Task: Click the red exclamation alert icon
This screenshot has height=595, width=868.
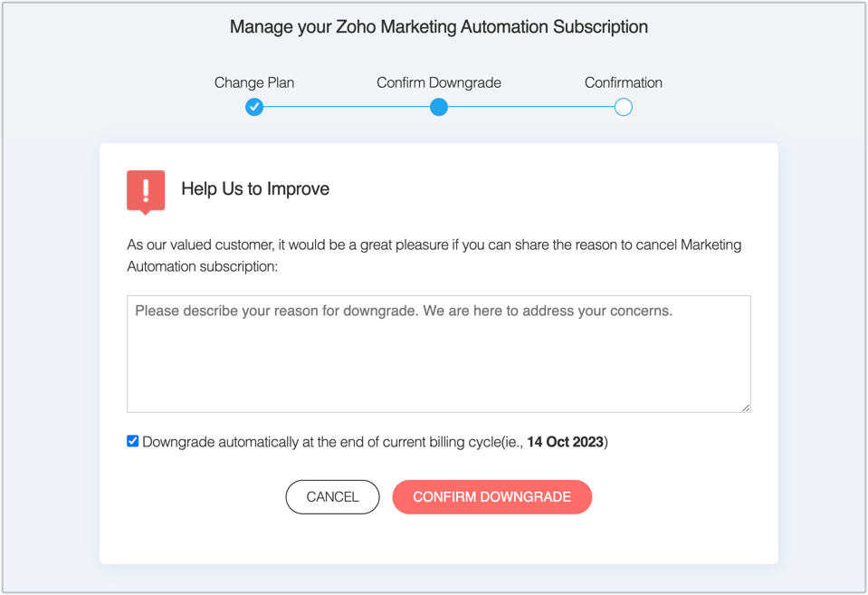Action: (146, 192)
